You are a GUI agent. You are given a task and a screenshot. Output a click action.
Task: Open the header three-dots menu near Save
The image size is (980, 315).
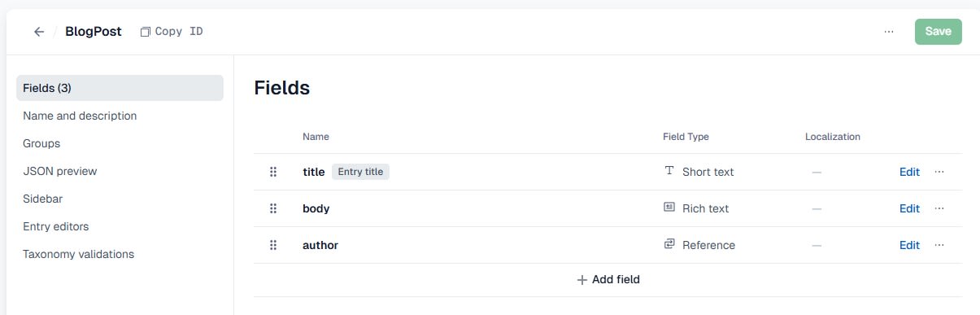[889, 32]
